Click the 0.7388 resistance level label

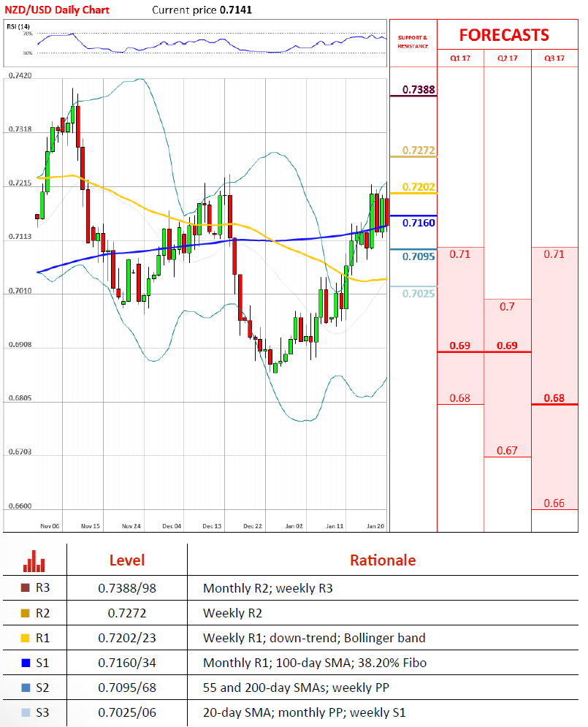[x=419, y=89]
